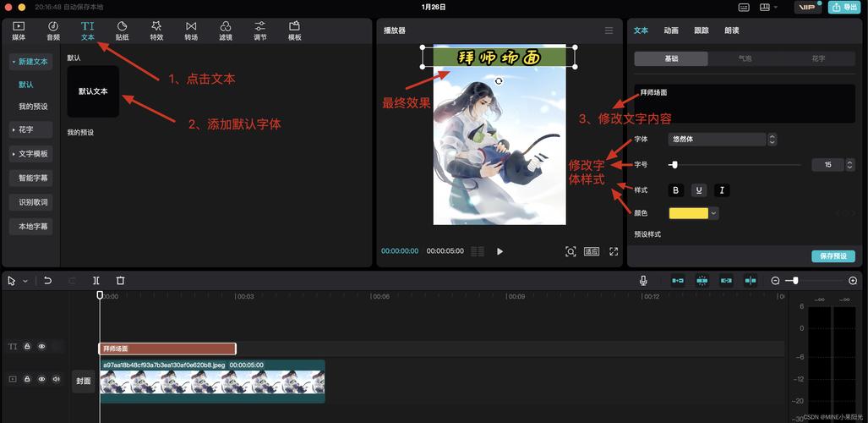Select the 气泡 sub-tab
The image size is (868, 423).
tap(745, 58)
